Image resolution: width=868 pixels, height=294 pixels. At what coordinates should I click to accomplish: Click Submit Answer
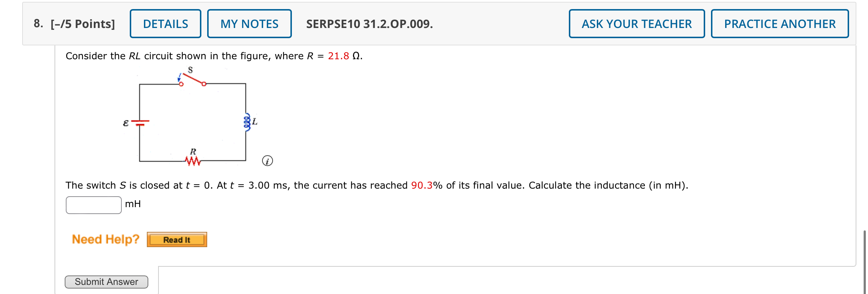point(107,282)
